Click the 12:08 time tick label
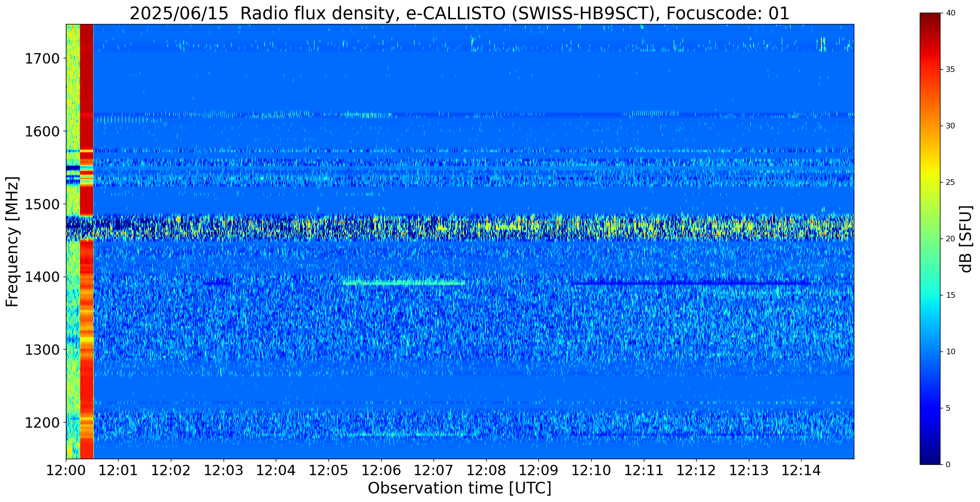Image resolution: width=980 pixels, height=502 pixels. point(486,470)
